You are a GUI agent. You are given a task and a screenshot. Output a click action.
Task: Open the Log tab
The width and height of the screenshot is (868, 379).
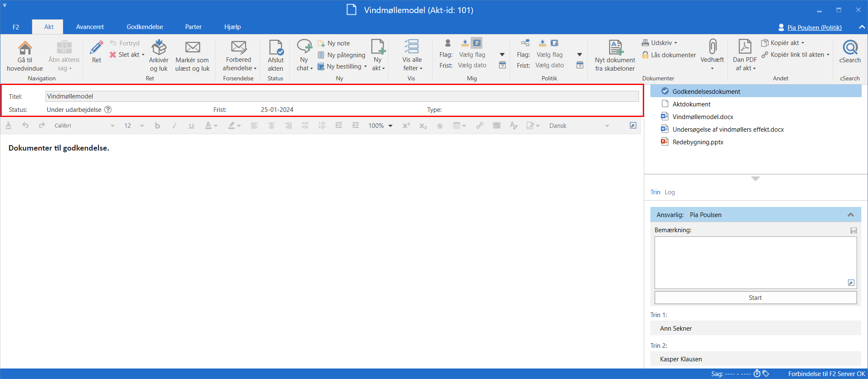click(x=669, y=192)
